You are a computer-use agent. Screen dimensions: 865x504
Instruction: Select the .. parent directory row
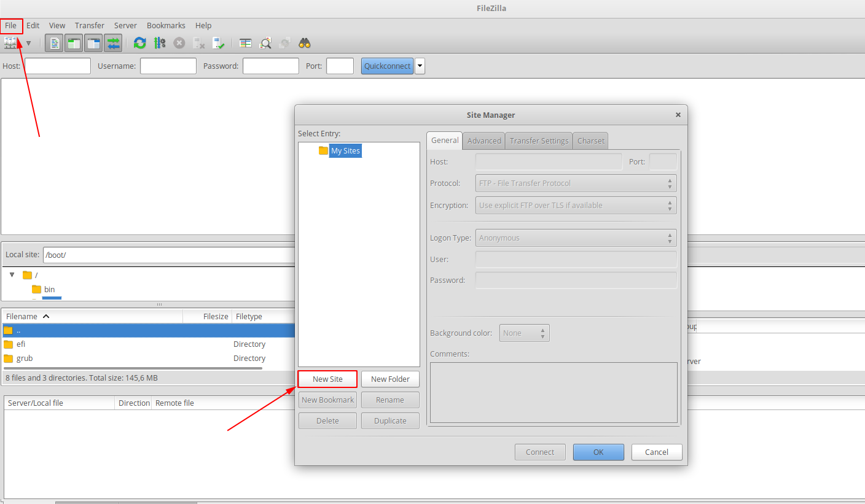148,330
